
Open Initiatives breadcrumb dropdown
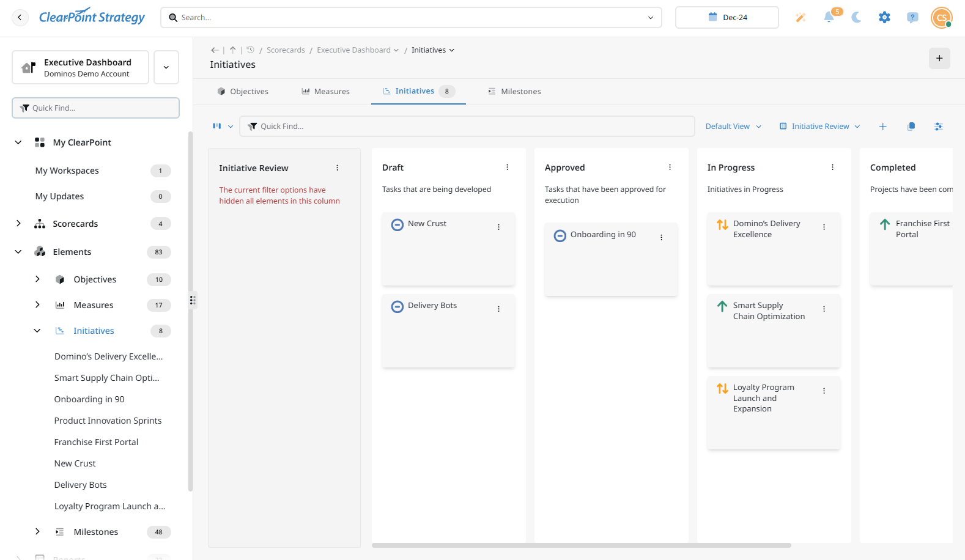433,50
